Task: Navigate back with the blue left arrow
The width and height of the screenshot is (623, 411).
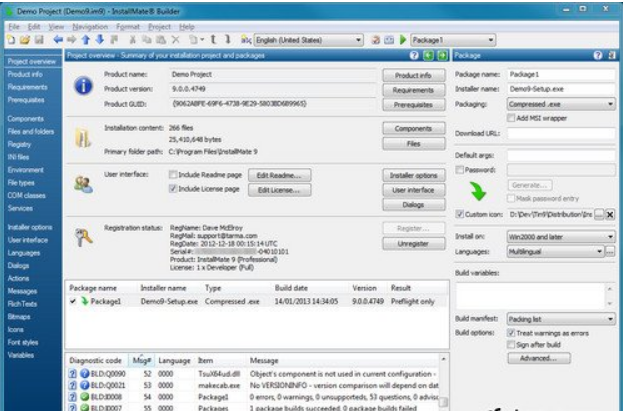Action: 58,40
